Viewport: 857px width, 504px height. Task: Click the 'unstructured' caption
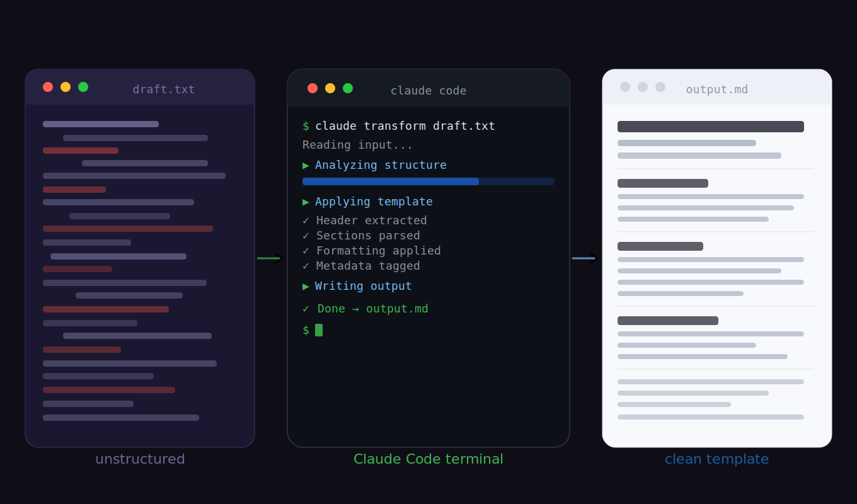[x=140, y=459]
